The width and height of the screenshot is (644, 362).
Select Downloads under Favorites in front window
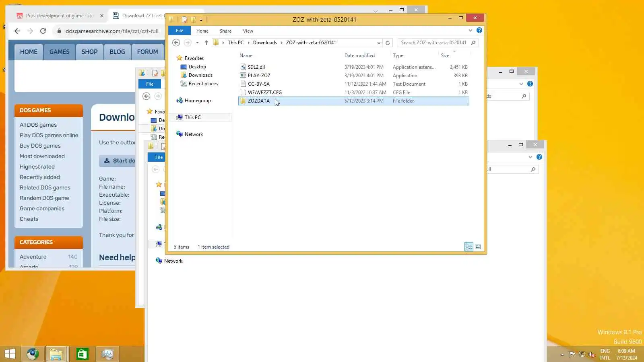tap(200, 75)
